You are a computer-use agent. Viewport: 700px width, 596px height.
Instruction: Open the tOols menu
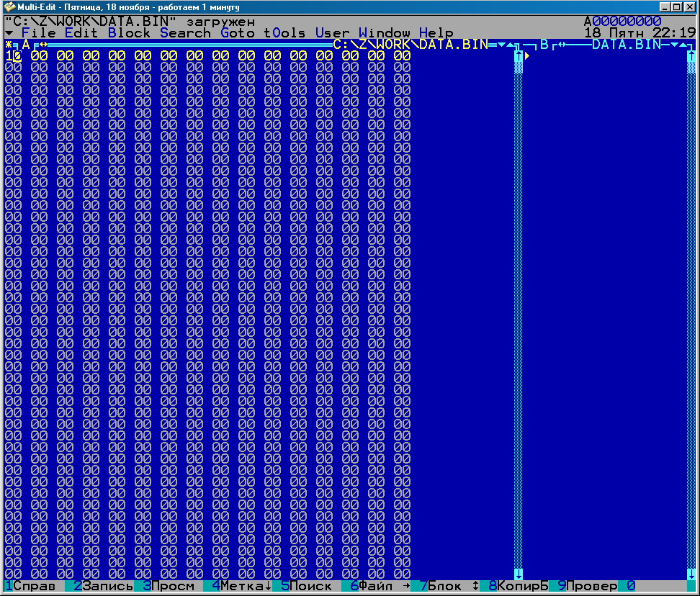click(x=284, y=33)
